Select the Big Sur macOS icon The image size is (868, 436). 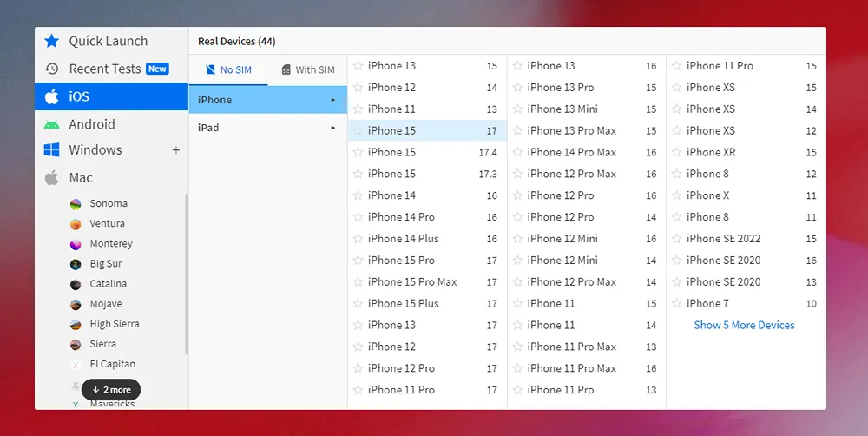click(x=76, y=264)
